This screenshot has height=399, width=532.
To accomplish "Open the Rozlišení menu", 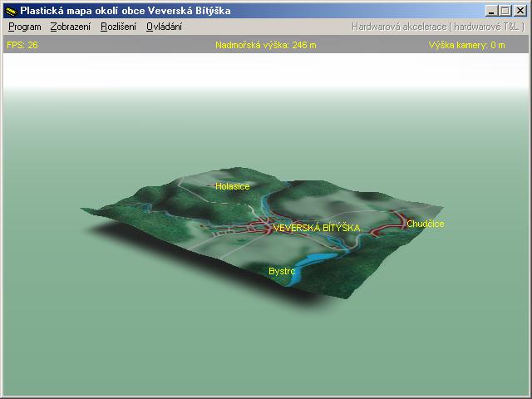I will 118,27.
